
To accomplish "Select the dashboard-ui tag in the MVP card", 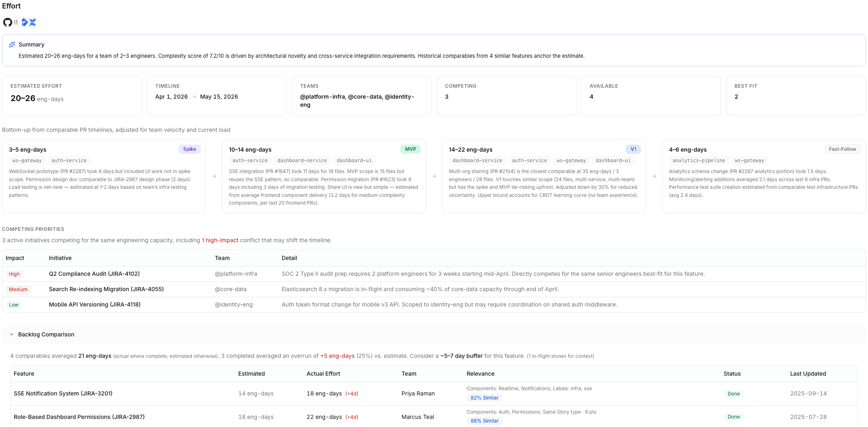I will coord(354,161).
